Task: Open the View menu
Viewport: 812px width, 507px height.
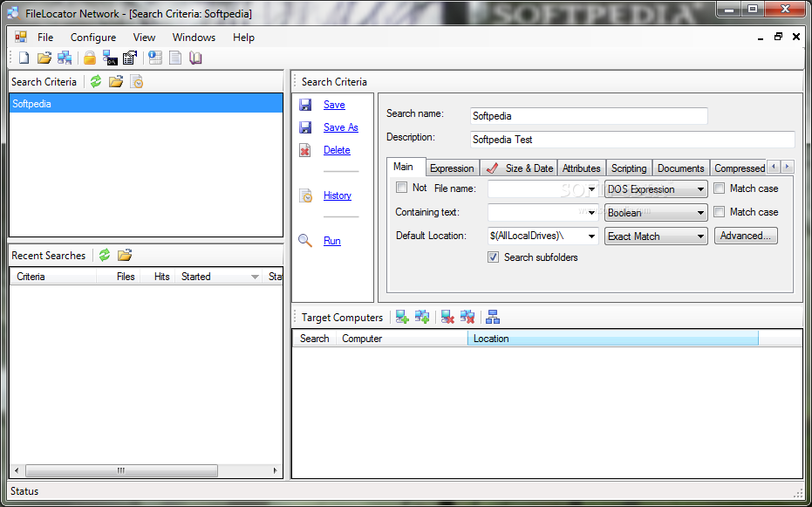Action: point(144,38)
